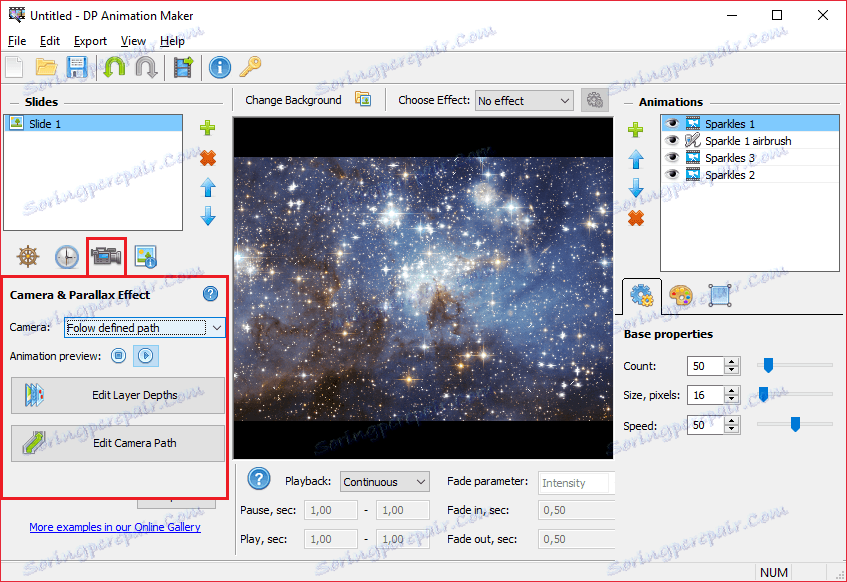Stop the animation preview

[x=118, y=356]
